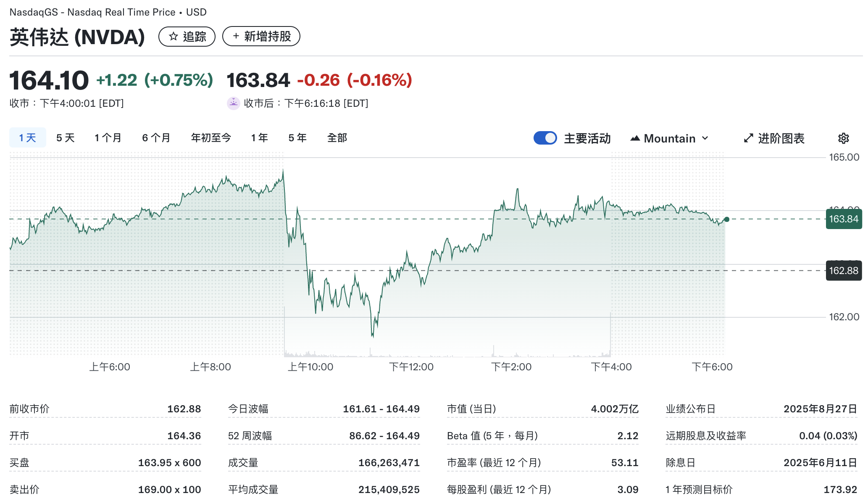Click the 业绩公布日 label
The height and width of the screenshot is (501, 868).
(691, 409)
